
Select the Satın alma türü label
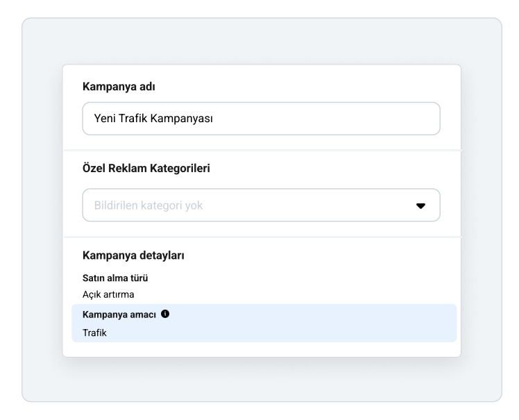point(115,278)
